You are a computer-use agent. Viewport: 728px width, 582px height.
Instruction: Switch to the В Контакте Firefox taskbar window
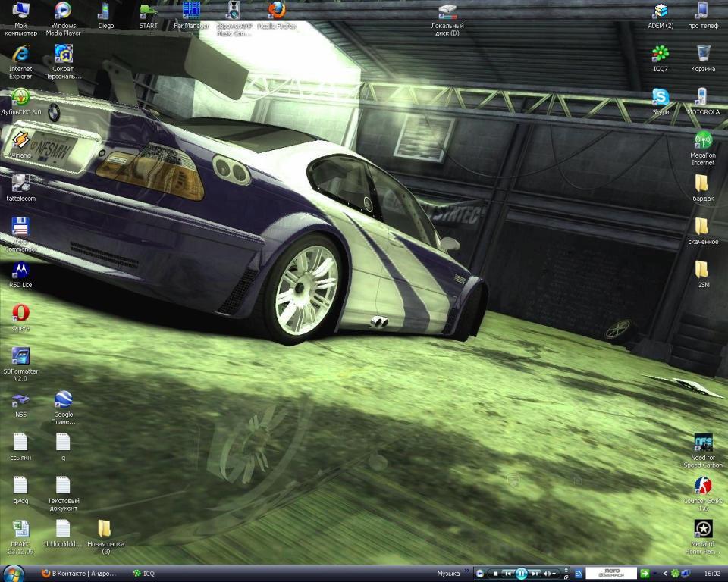(x=79, y=574)
